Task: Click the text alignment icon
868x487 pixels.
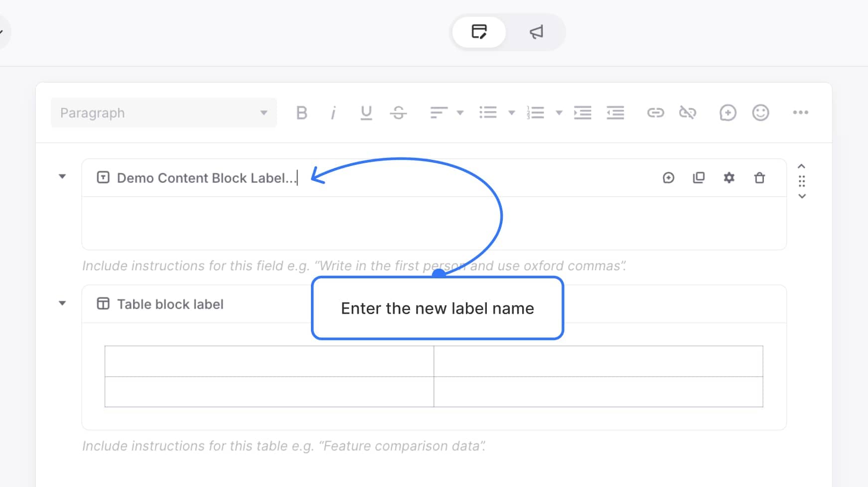Action: point(438,113)
